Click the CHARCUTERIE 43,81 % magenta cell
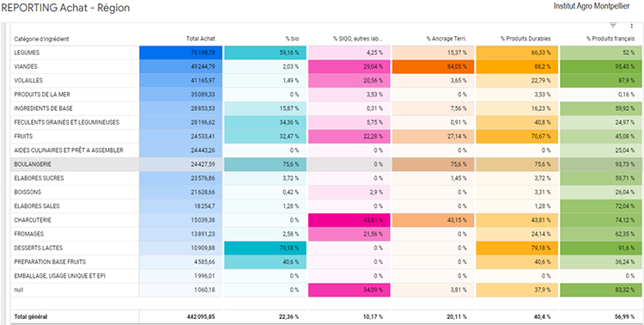The image size is (644, 325). click(349, 220)
